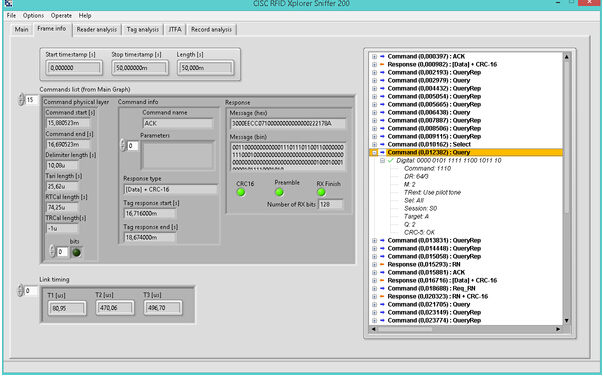Select the 'TRext: Use pilot tone' detail
The image size is (603, 382).
432,192
